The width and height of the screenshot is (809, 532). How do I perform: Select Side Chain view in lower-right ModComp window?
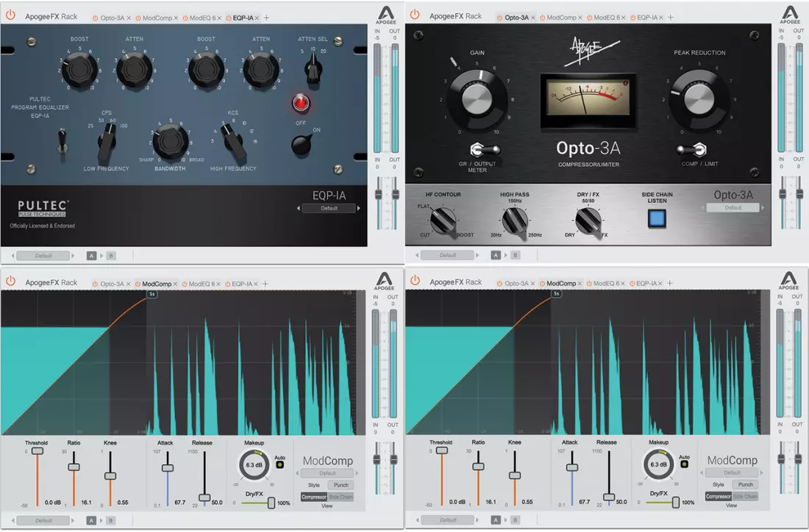(x=745, y=497)
